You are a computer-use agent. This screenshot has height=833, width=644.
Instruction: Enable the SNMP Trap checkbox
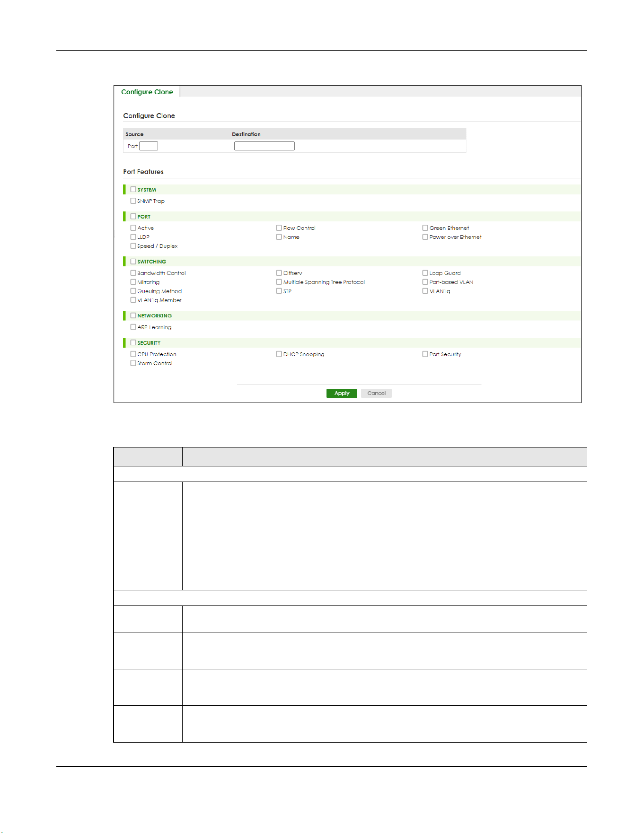[x=133, y=201]
